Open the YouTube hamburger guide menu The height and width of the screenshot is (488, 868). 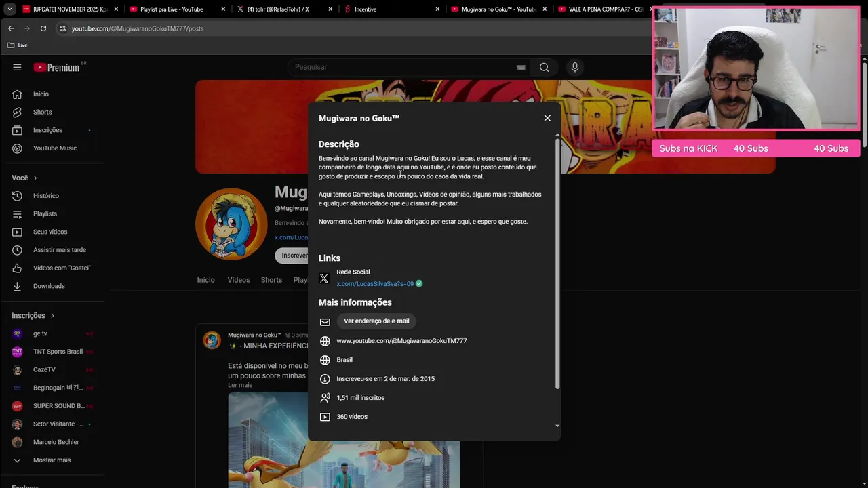pyautogui.click(x=17, y=67)
